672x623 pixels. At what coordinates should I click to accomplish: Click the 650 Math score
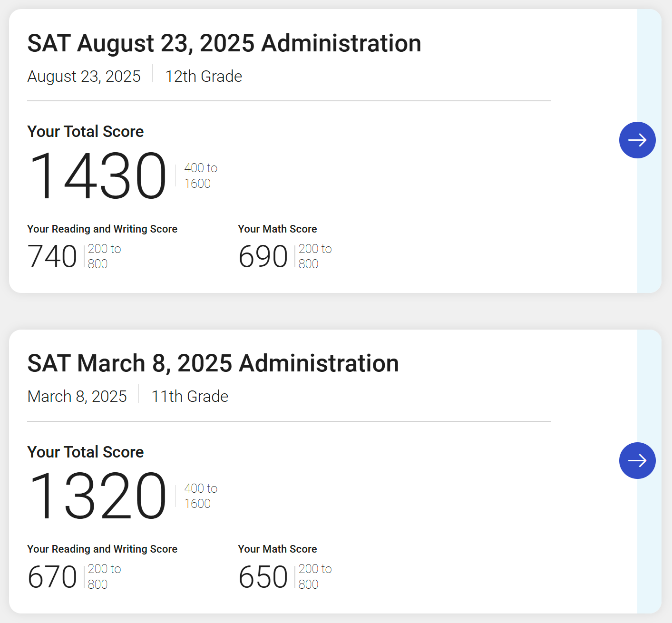[263, 577]
